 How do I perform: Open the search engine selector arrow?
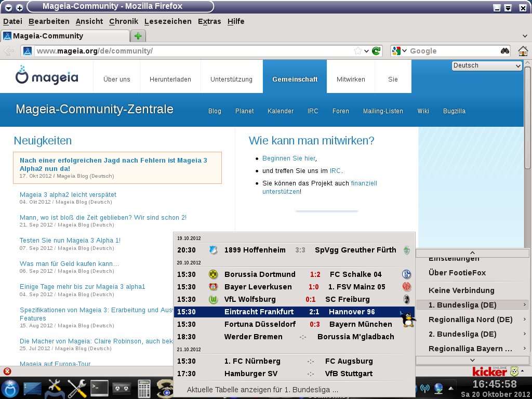[x=404, y=51]
